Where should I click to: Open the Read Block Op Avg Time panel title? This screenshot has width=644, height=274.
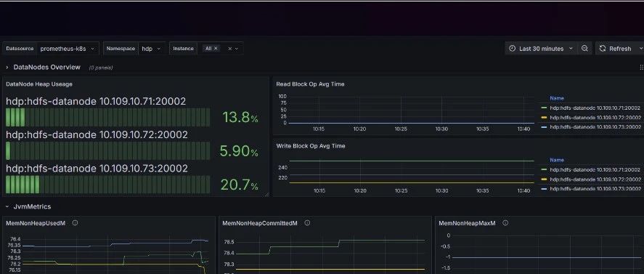(x=310, y=84)
